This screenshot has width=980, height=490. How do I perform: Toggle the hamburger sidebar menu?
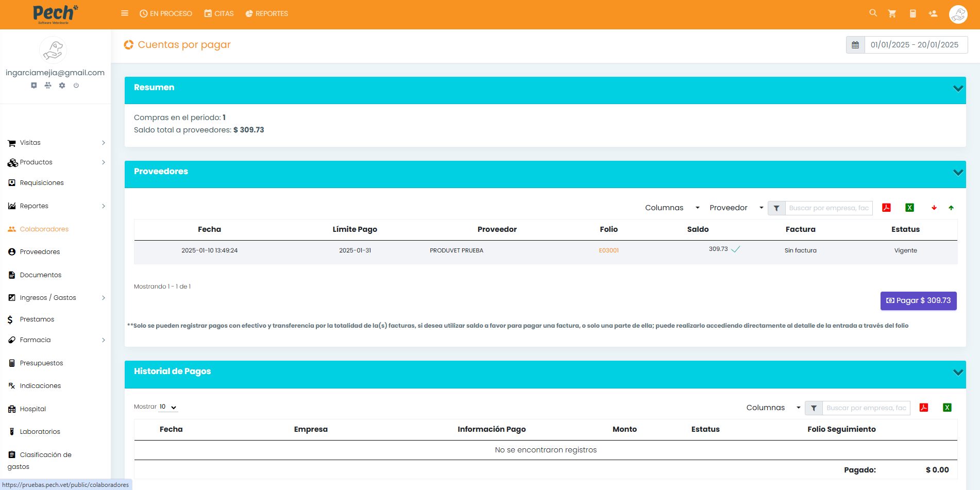125,13
